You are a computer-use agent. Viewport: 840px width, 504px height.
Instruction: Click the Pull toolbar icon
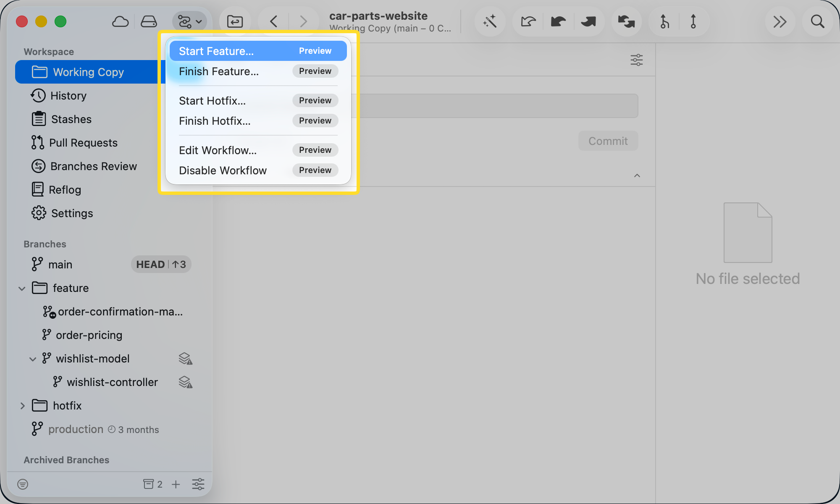point(558,21)
